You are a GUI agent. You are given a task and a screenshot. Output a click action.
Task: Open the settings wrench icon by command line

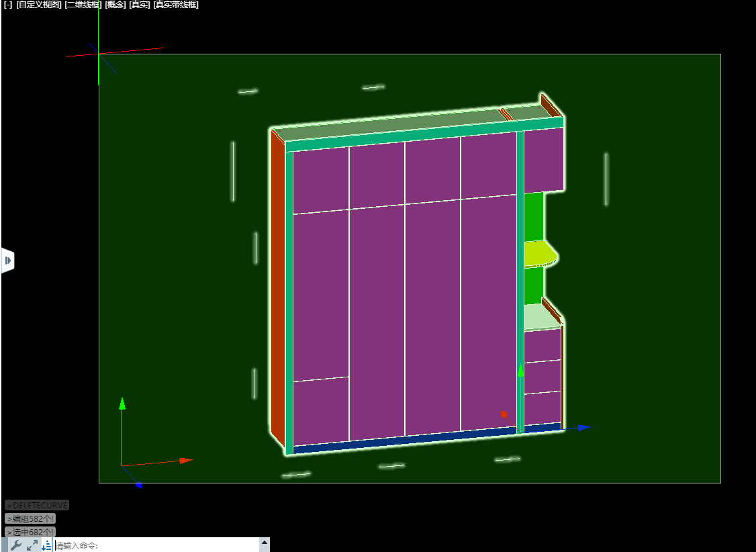click(16, 545)
